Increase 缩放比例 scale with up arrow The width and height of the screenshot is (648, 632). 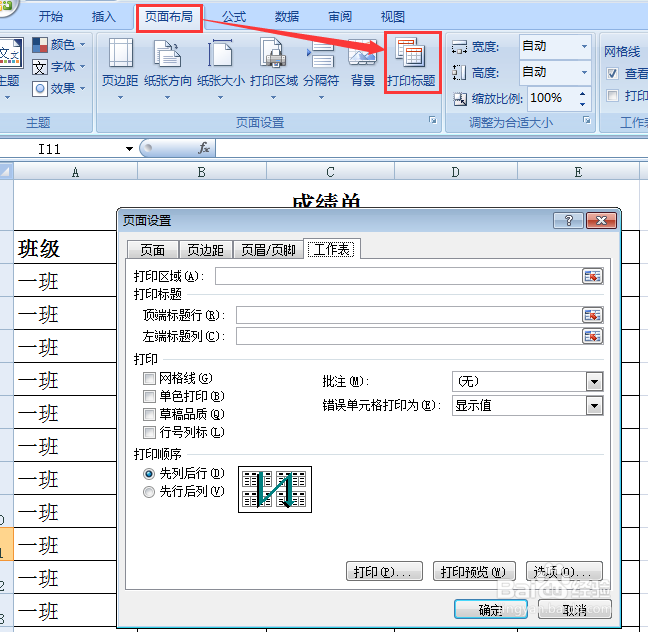pyautogui.click(x=582, y=94)
